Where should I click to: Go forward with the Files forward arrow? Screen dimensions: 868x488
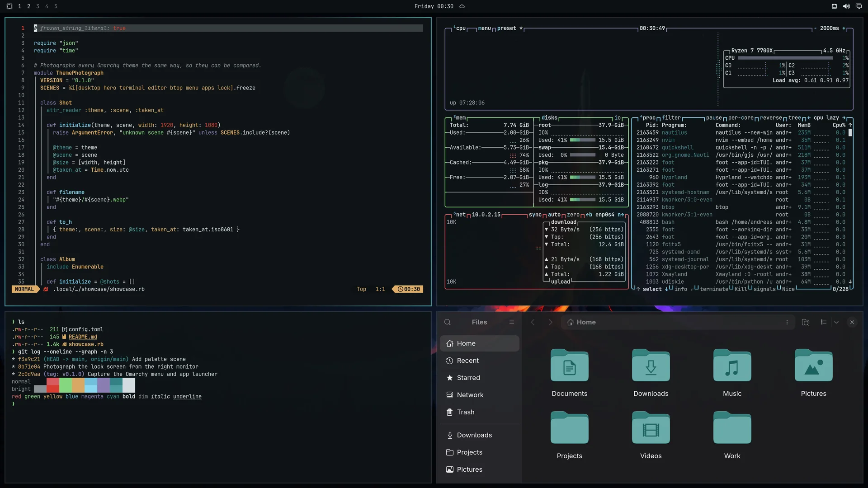coord(550,322)
